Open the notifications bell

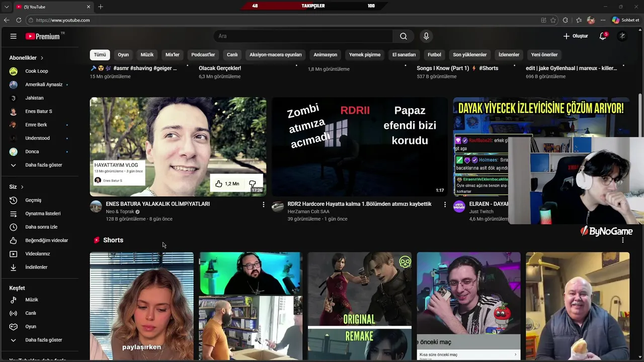(603, 36)
